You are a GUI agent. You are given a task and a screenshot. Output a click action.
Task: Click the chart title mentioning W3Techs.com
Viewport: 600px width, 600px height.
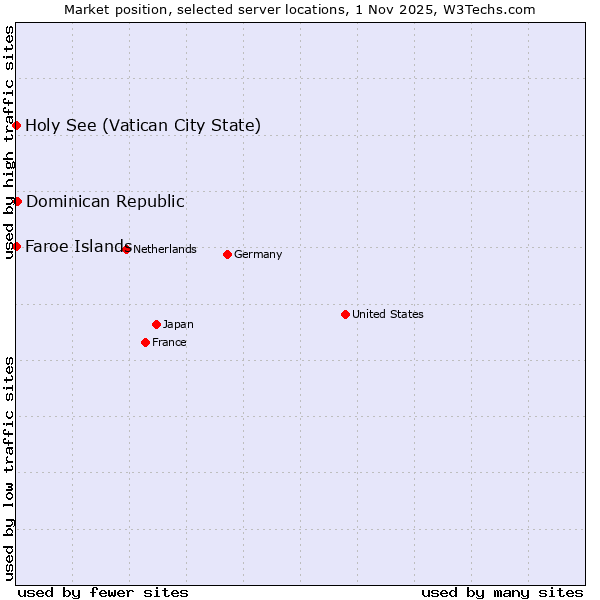pos(300,9)
